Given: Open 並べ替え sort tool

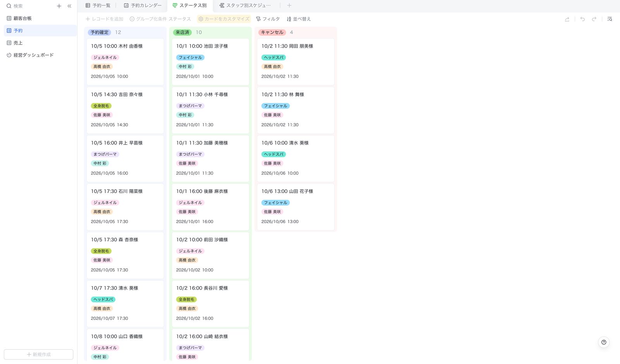Looking at the screenshot, I should [x=299, y=19].
